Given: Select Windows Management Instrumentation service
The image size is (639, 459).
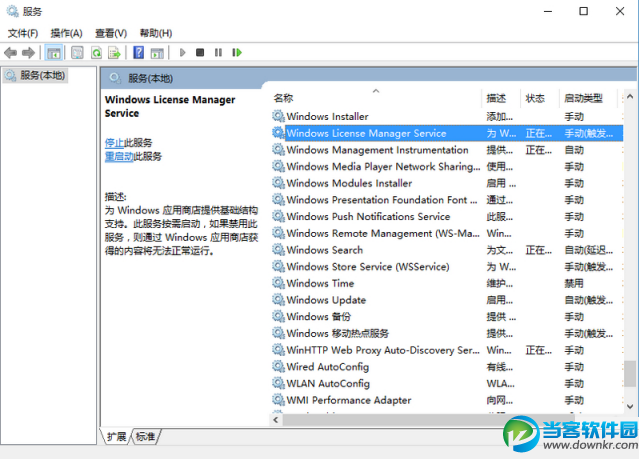Looking at the screenshot, I should click(x=447, y=150).
